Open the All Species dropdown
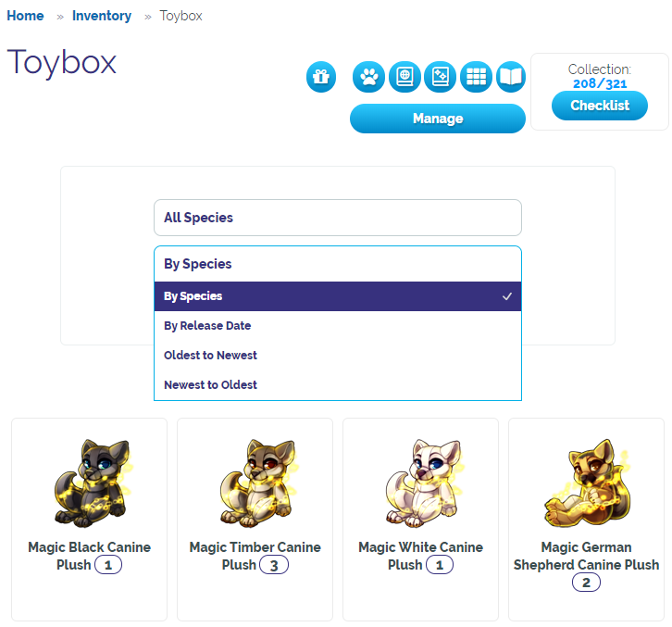 [x=338, y=218]
